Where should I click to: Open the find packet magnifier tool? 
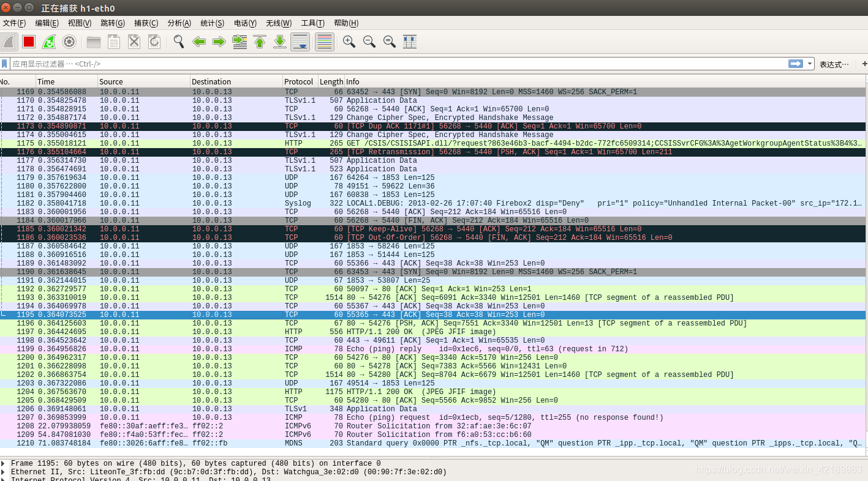click(178, 42)
